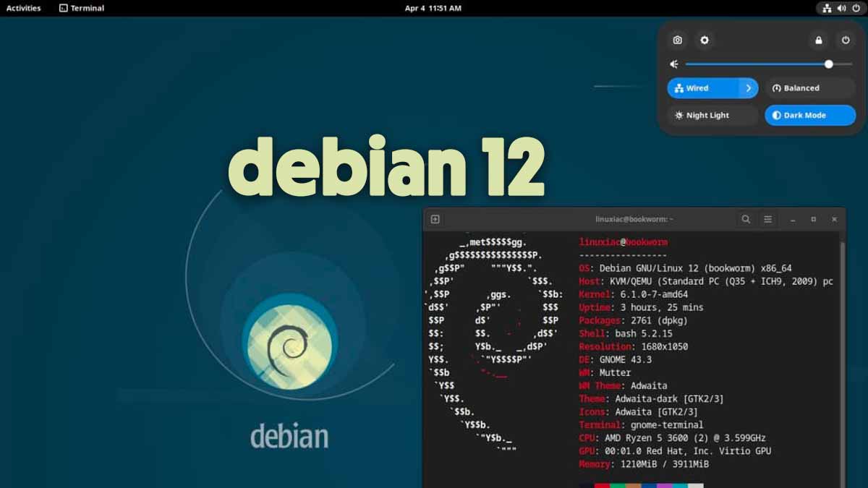Enable Night Light

[712, 115]
